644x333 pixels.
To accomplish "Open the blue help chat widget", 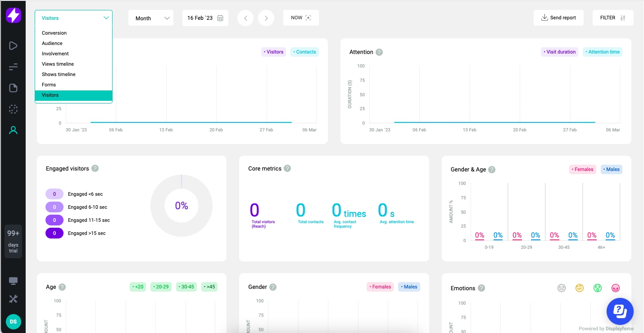I will click(x=620, y=311).
